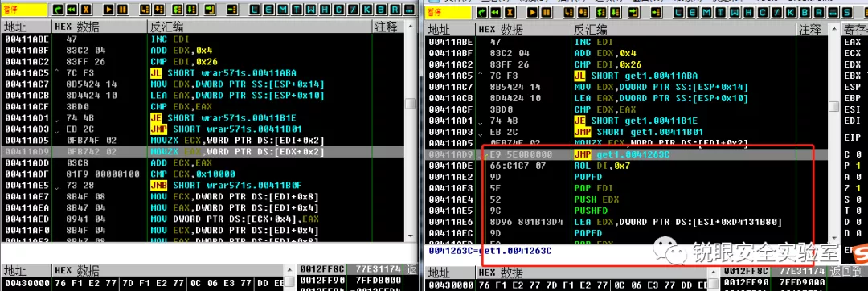Click the vertical scrollbar thumb of the get1 disassembly
Screen dimensions: 868x291
[x=833, y=108]
